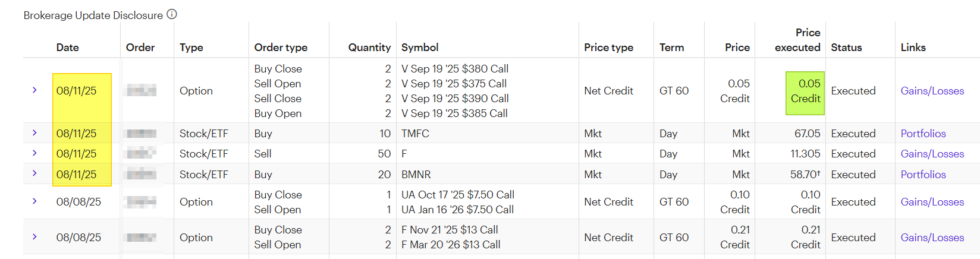Image resolution: width=980 pixels, height=259 pixels.
Task: Expand the UA option order row
Action: coord(34,201)
